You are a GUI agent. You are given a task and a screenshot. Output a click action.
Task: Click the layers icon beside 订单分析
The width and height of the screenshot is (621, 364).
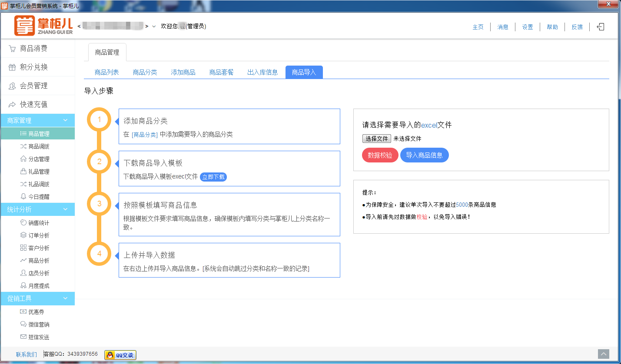pos(23,235)
